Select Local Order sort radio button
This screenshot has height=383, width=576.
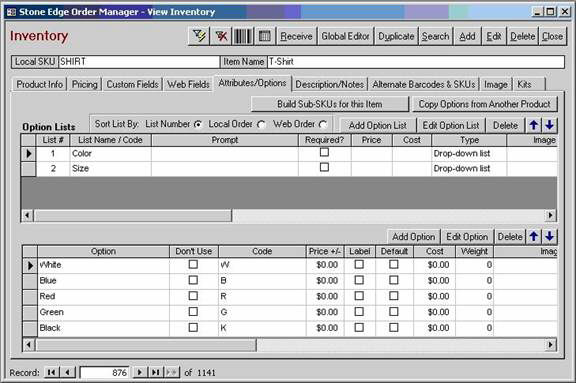(x=261, y=124)
